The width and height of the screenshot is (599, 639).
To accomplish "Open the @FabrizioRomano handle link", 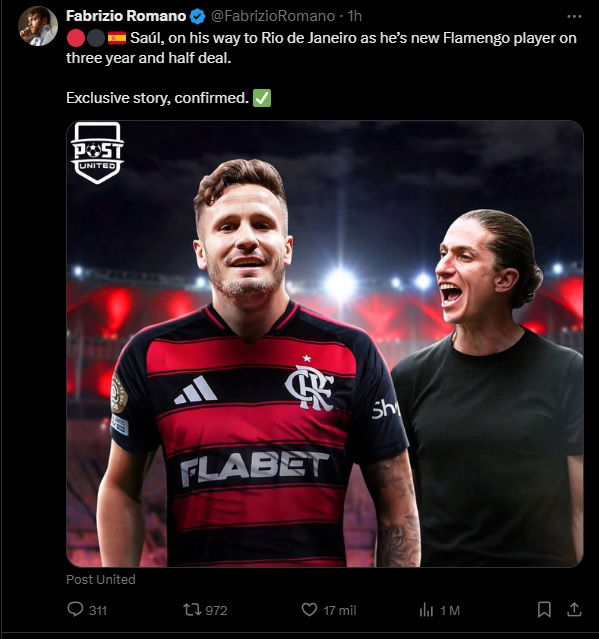I will [x=273, y=16].
